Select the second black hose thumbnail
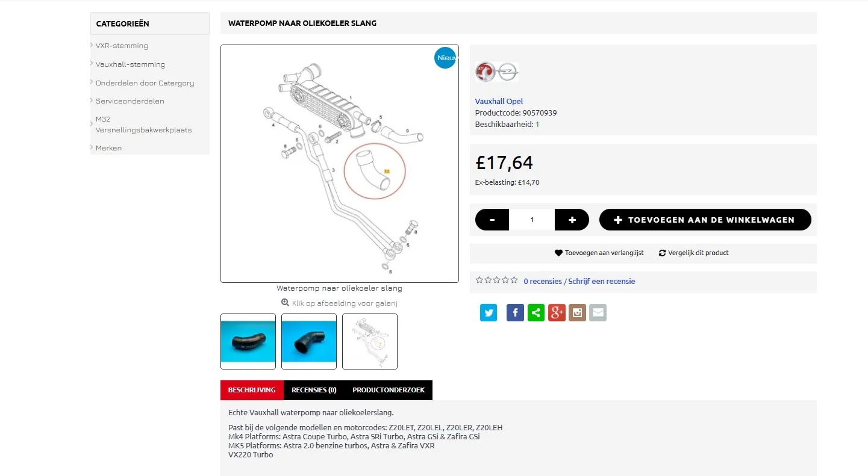Screen dimensions: 868x476 pos(309,341)
